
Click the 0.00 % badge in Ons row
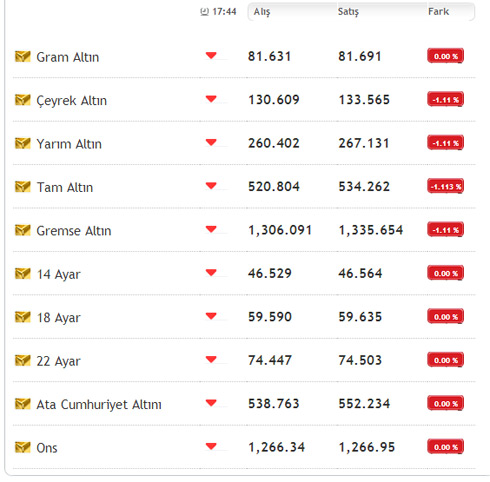coord(446,447)
